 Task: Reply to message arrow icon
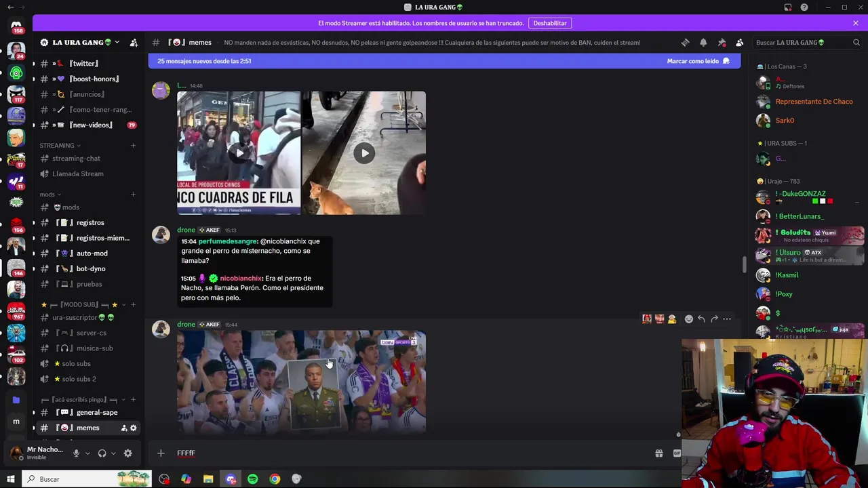click(701, 319)
